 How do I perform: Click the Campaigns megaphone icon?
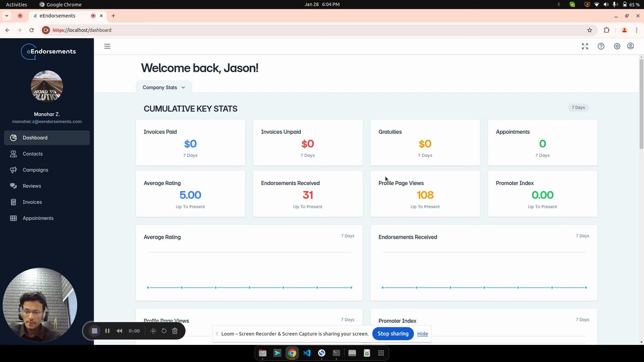[x=13, y=170]
